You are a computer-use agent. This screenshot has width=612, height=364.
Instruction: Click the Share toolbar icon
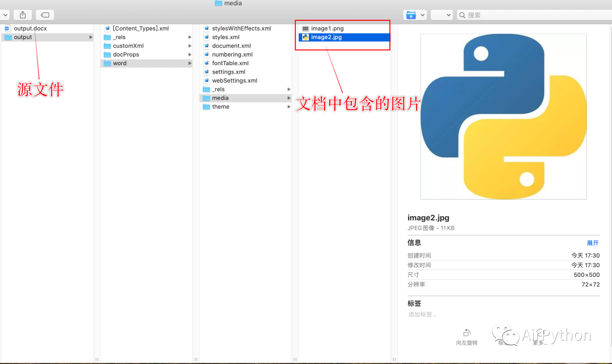[23, 15]
